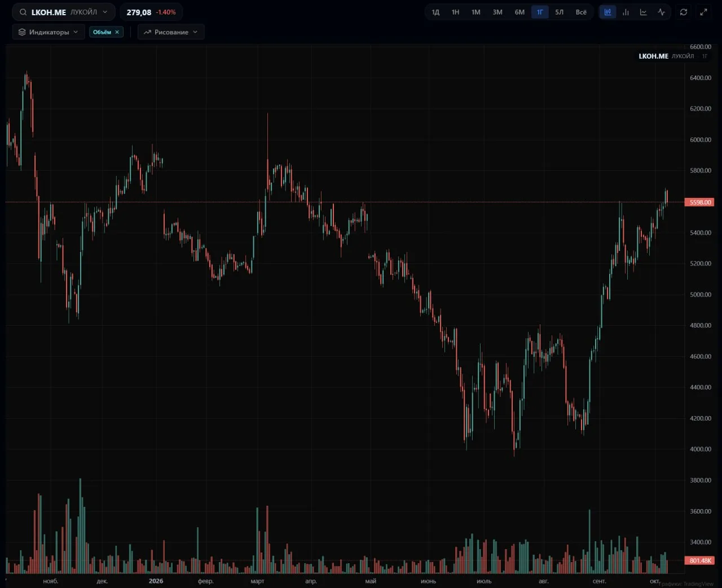Open the Рисование drawing tools dropdown

pos(171,32)
